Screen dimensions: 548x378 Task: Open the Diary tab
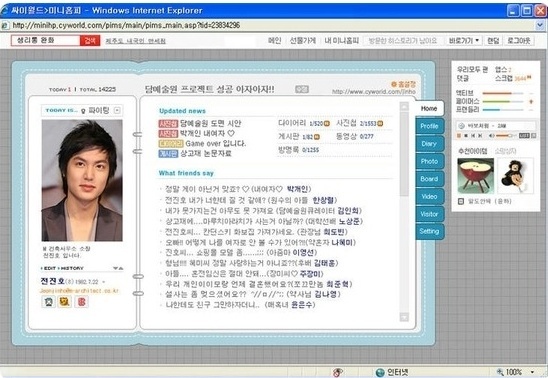[x=430, y=144]
